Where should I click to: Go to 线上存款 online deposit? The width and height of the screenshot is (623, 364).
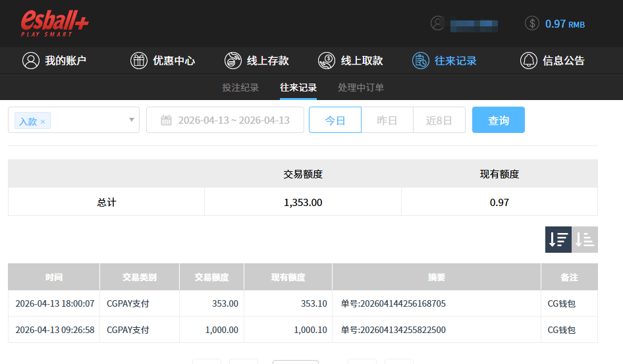257,61
